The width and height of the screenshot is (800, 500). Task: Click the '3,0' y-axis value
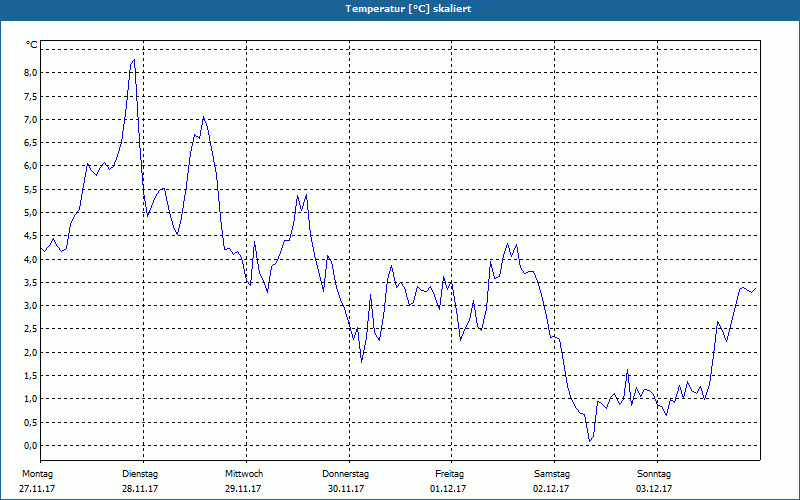point(31,306)
